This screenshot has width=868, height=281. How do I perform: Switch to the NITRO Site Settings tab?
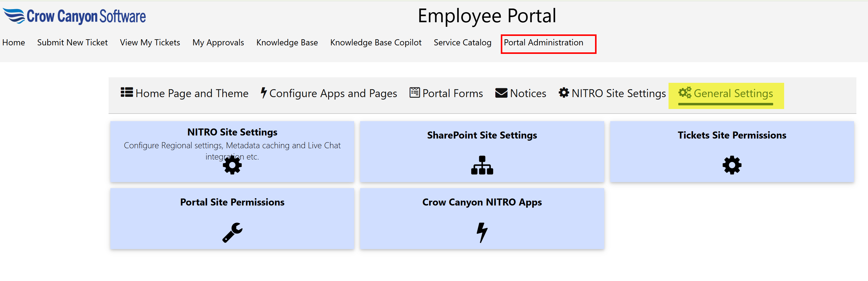pyautogui.click(x=618, y=93)
